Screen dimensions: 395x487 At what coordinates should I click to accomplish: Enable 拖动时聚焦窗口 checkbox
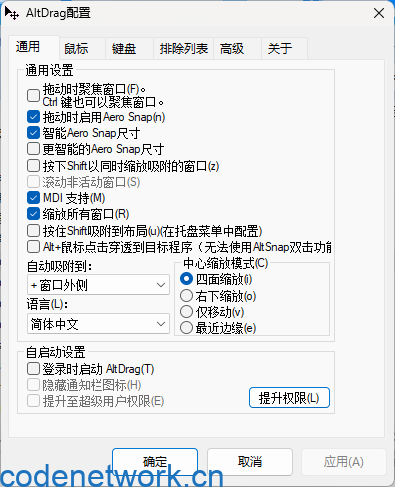pyautogui.click(x=33, y=95)
